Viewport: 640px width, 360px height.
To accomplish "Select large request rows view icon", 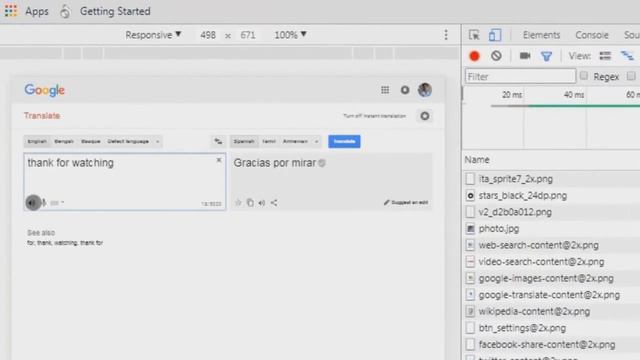I will click(x=605, y=56).
